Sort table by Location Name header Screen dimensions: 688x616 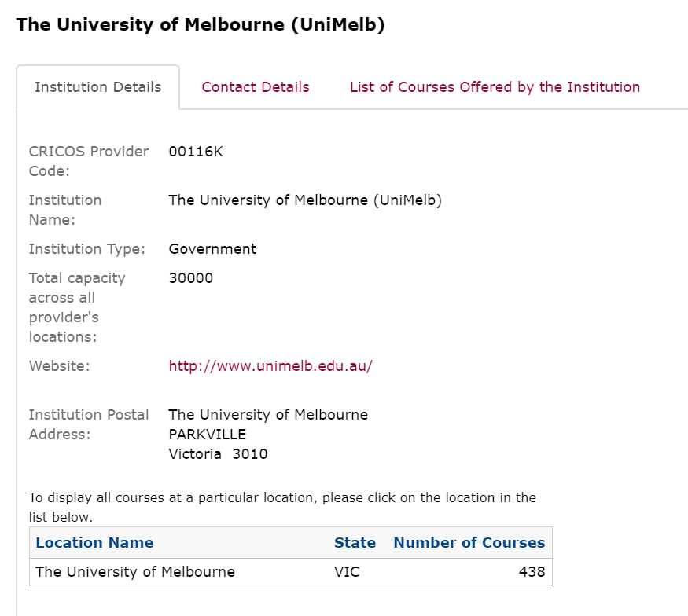[94, 542]
